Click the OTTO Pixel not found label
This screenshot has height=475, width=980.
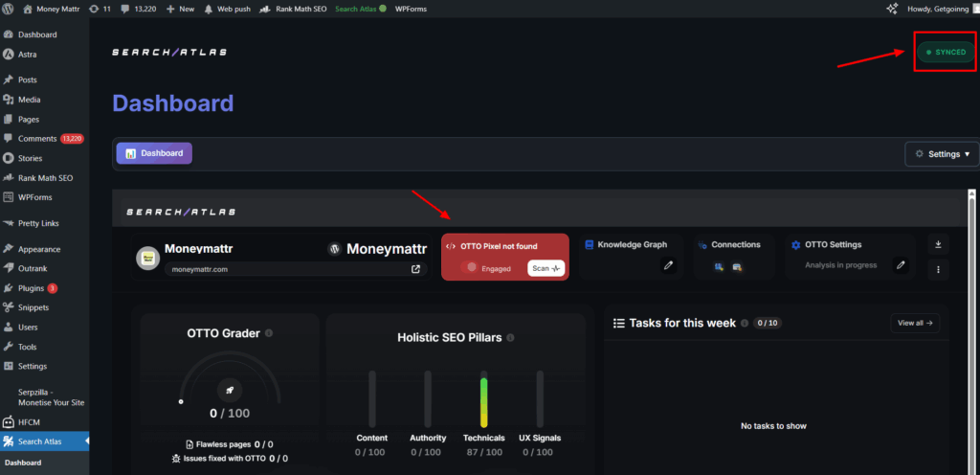click(x=499, y=246)
